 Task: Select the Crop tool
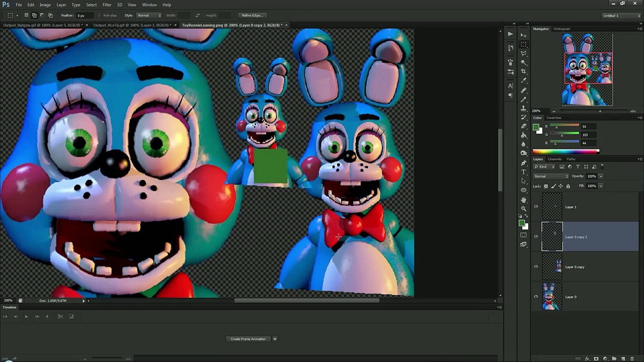click(x=524, y=71)
